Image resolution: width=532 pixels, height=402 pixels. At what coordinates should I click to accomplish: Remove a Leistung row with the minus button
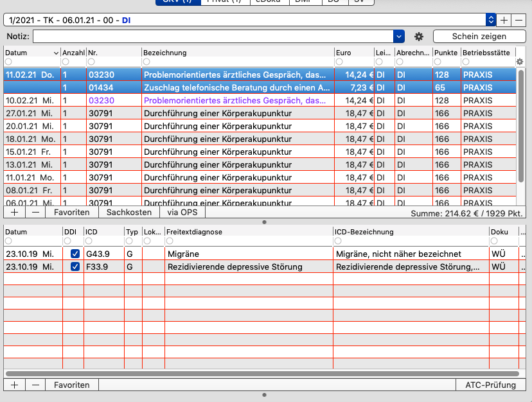(35, 213)
